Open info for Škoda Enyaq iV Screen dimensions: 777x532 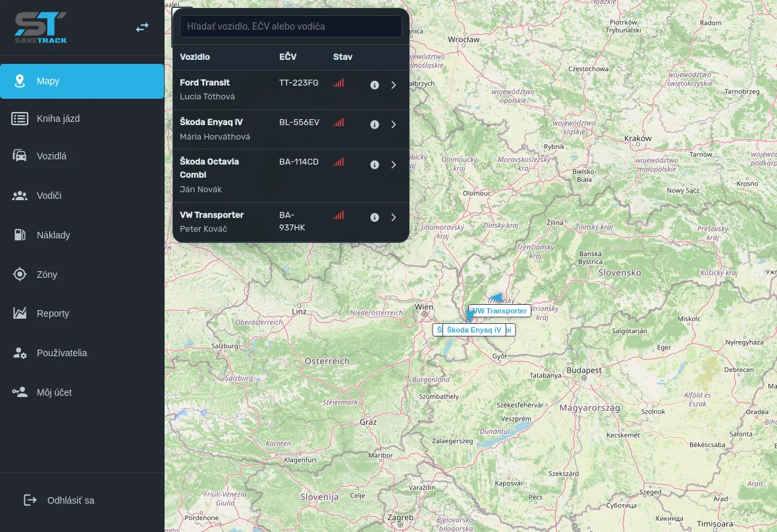375,125
